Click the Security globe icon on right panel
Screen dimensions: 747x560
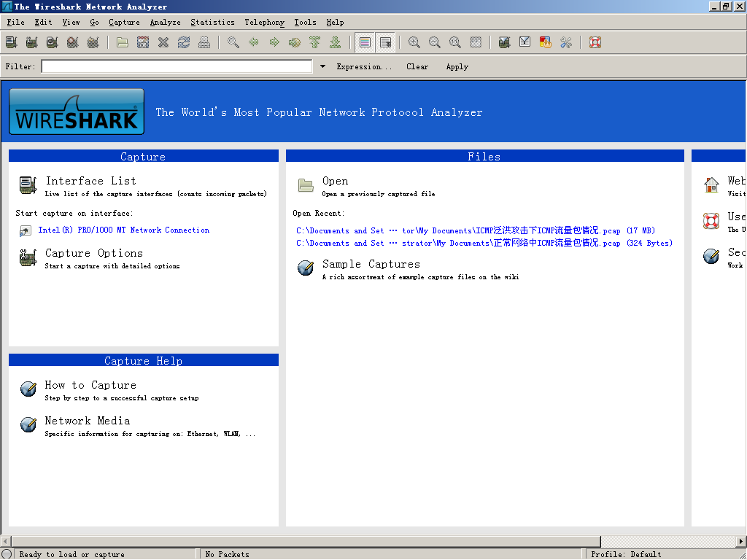711,256
